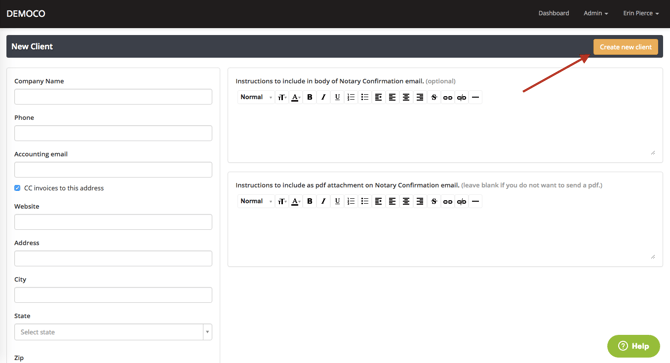The width and height of the screenshot is (670, 363).
Task: Open the Erin Pierce user menu
Action: pyautogui.click(x=641, y=13)
